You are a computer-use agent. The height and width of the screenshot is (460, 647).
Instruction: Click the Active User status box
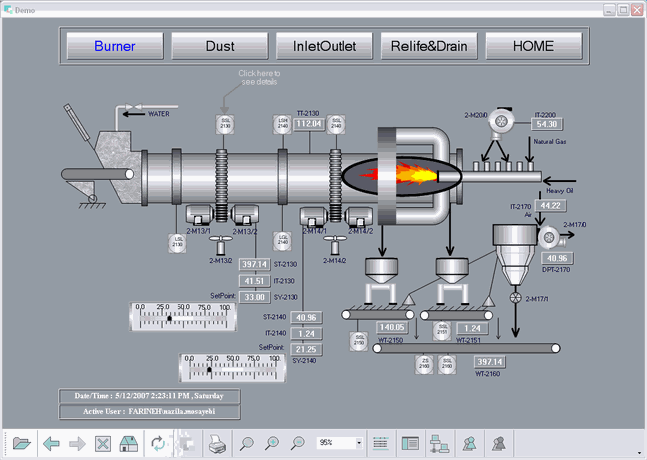tap(149, 411)
